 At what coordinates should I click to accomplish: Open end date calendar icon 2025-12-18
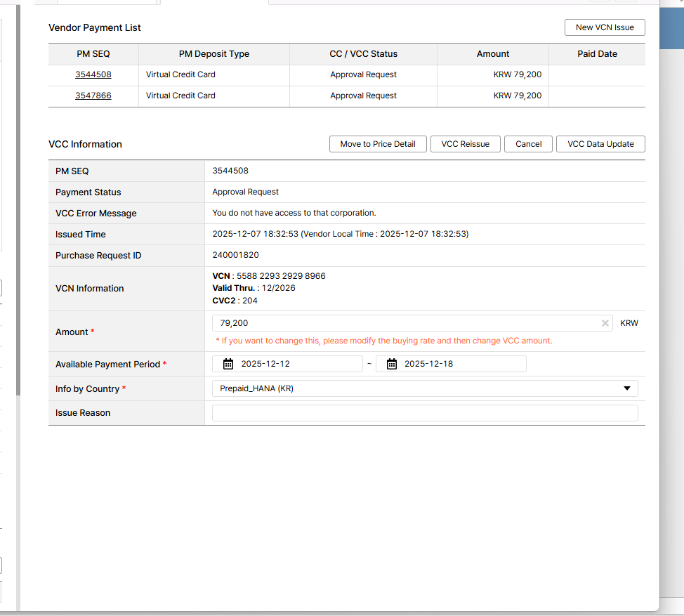[392, 364]
